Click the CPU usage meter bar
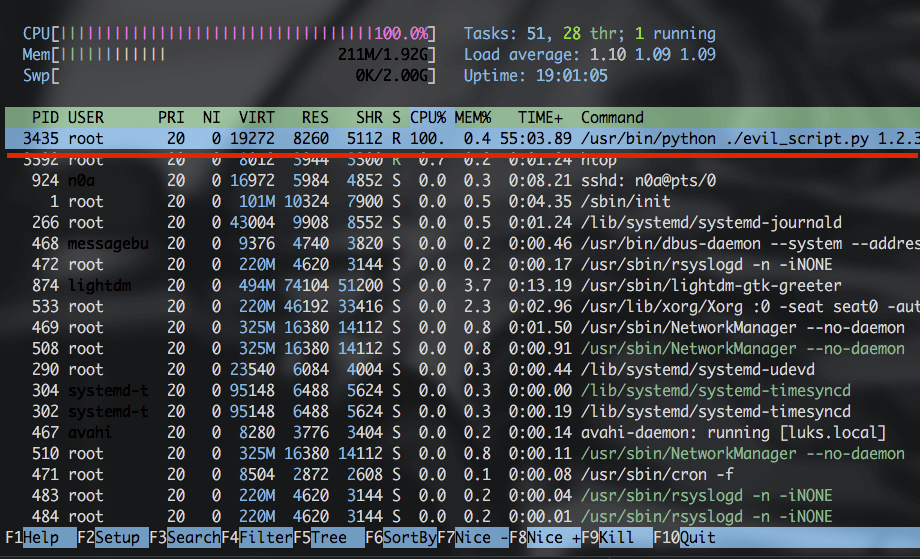920x559 pixels. pos(229,33)
